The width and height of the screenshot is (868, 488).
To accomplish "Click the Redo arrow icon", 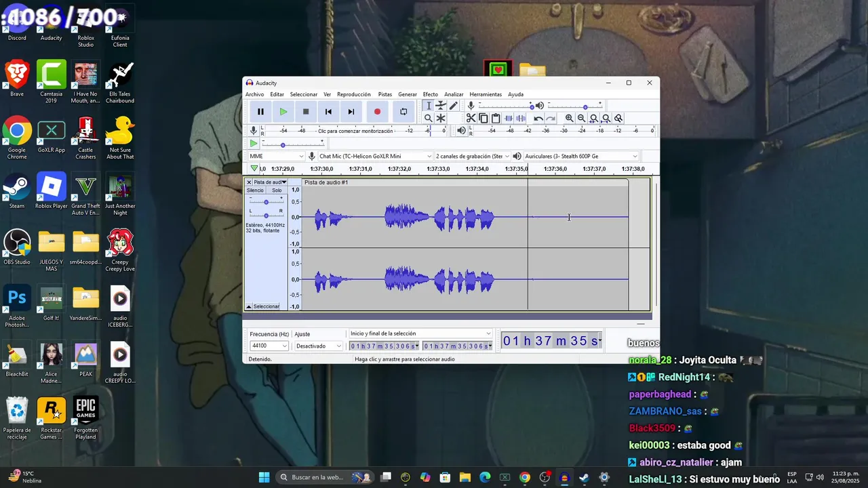I will tap(551, 118).
